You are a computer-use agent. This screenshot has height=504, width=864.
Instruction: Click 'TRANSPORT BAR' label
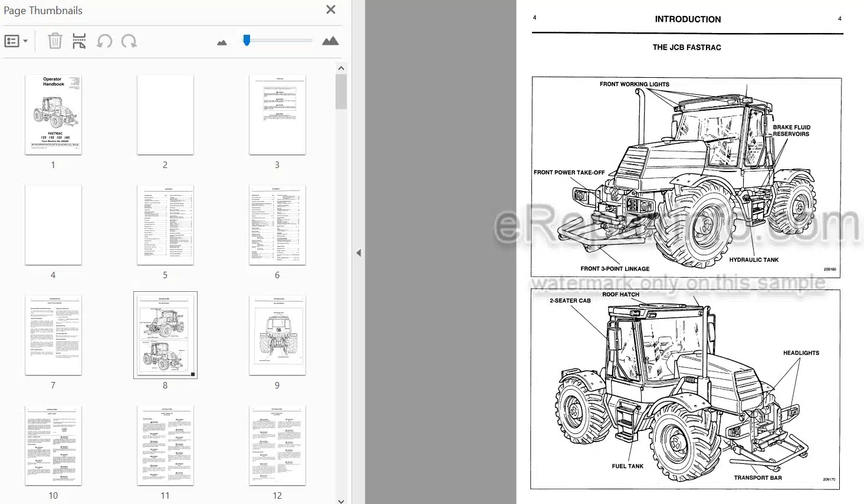pyautogui.click(x=758, y=478)
